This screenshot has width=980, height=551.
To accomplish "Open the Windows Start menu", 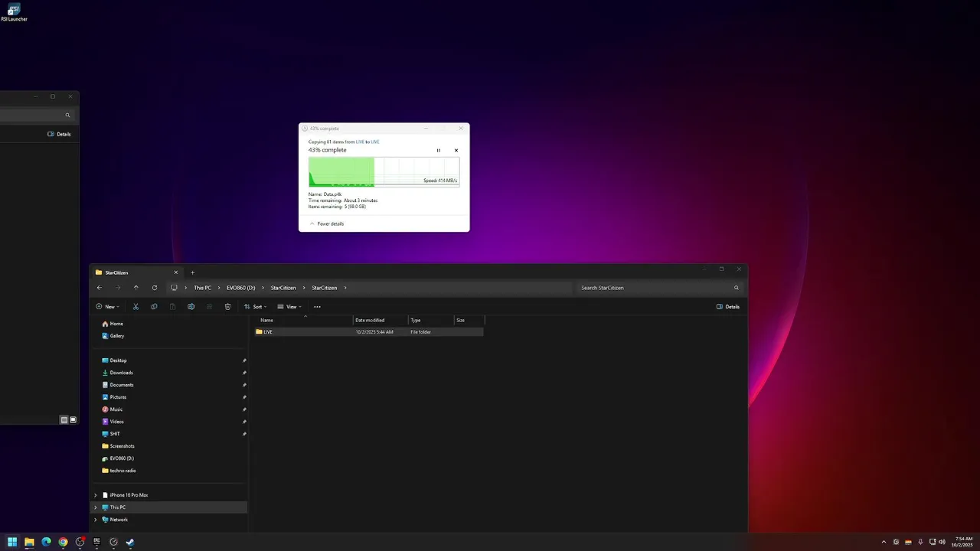I will [12, 542].
